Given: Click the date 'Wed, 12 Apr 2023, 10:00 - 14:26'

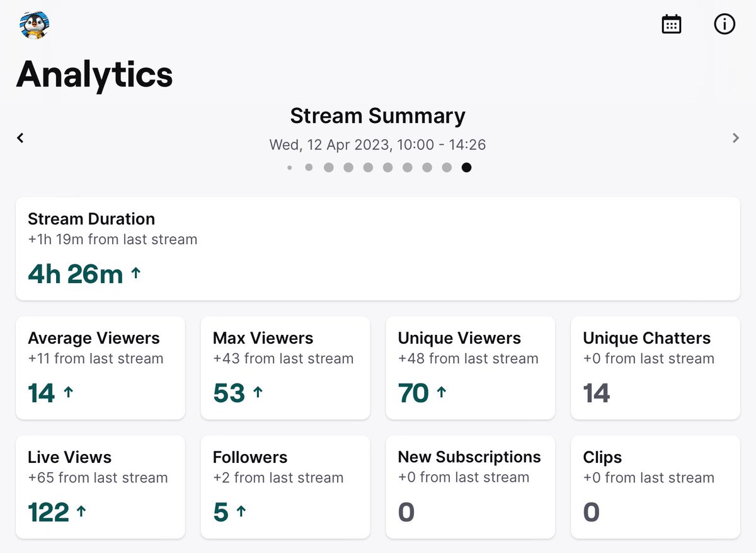Looking at the screenshot, I should tap(378, 144).
